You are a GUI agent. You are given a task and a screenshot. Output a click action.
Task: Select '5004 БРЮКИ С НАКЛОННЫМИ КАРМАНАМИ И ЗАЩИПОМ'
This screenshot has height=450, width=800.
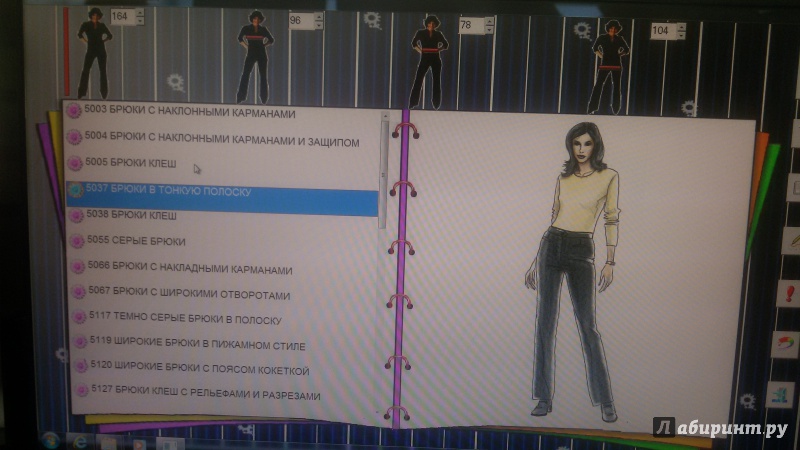(222, 139)
